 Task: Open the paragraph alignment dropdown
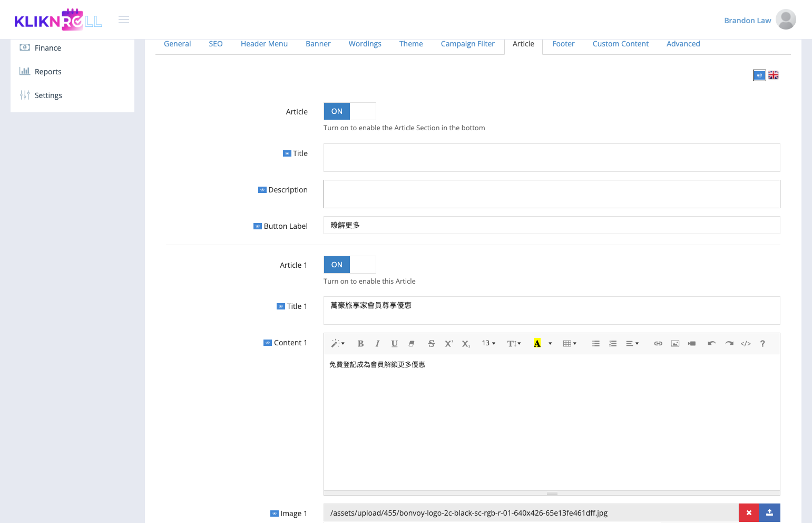coord(632,344)
